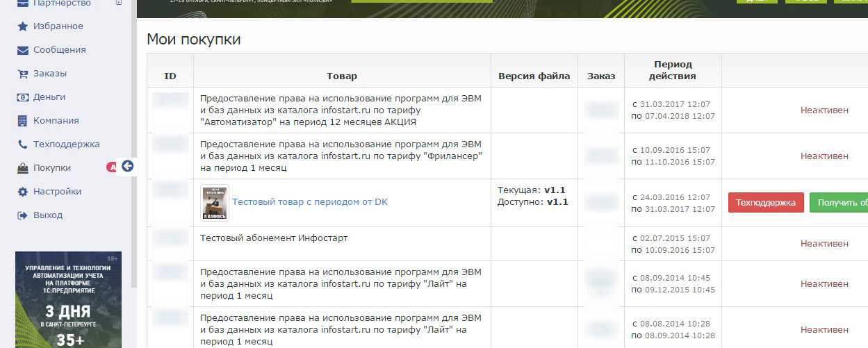This screenshot has height=348, width=868.
Task: Open Настройки in the sidebar
Action: (x=58, y=192)
